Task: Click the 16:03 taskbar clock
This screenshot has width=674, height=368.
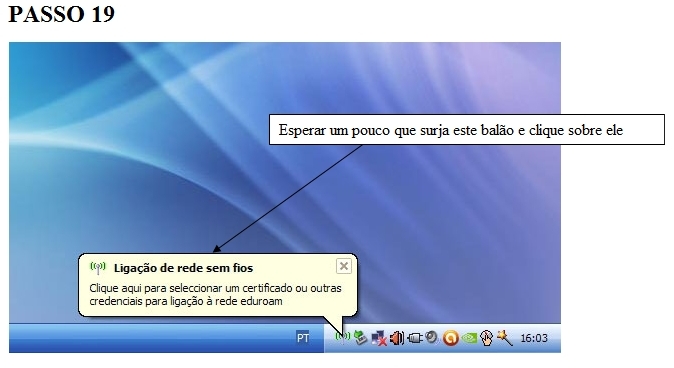Action: coord(534,338)
